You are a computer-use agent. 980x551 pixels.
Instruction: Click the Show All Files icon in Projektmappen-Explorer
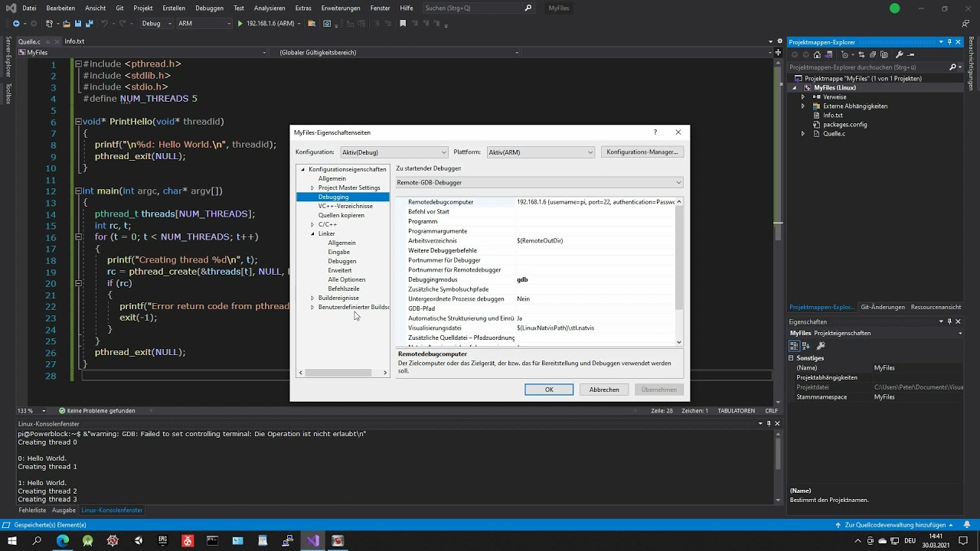884,54
